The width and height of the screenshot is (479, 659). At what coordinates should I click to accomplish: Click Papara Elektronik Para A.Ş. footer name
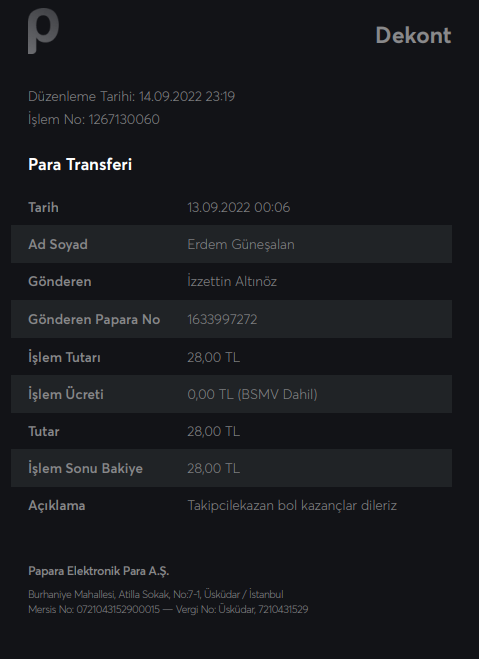[x=98, y=571]
